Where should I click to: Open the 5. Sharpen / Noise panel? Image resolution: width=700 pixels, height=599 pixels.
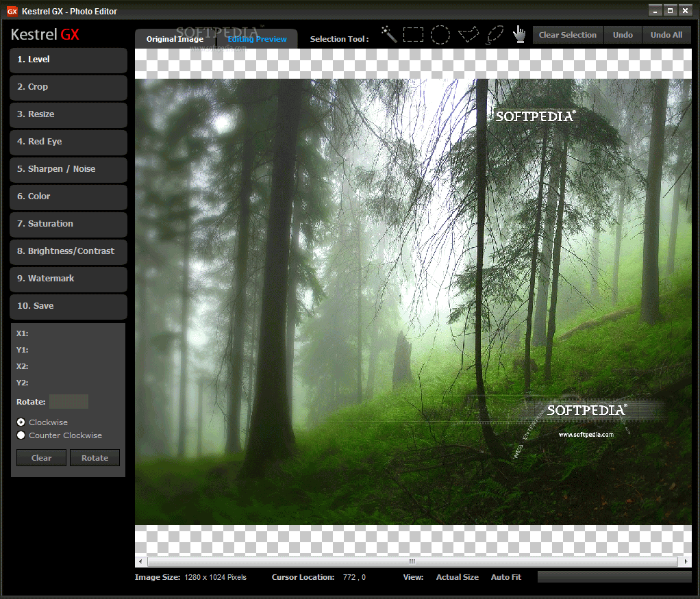coord(68,170)
